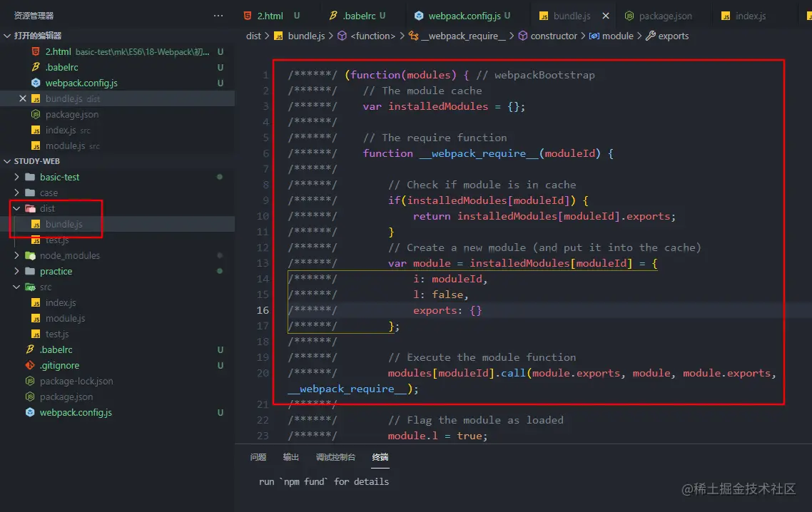The width and height of the screenshot is (812, 512).
Task: Click the npm icon beside package-lock.json
Action: tap(30, 381)
